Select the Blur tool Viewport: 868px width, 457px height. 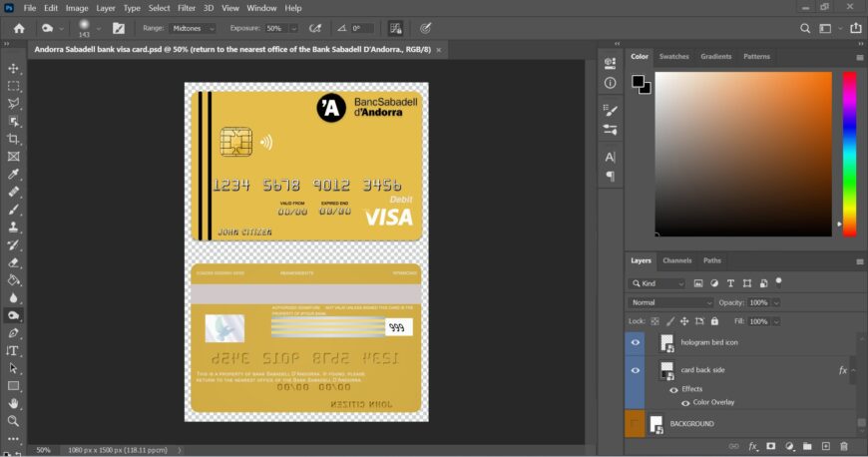click(13, 298)
